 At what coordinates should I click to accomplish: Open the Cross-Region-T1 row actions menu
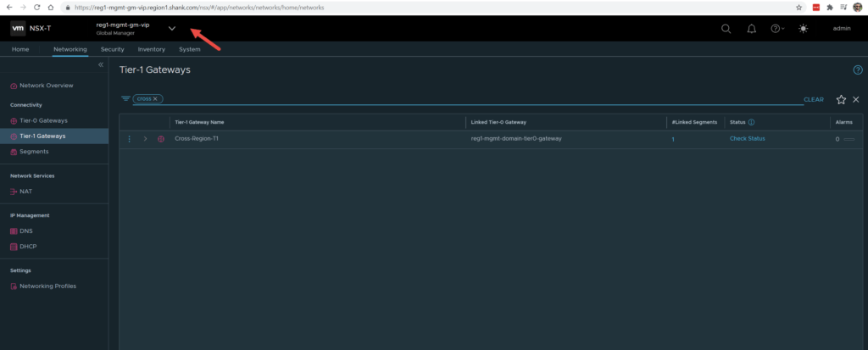(x=129, y=139)
